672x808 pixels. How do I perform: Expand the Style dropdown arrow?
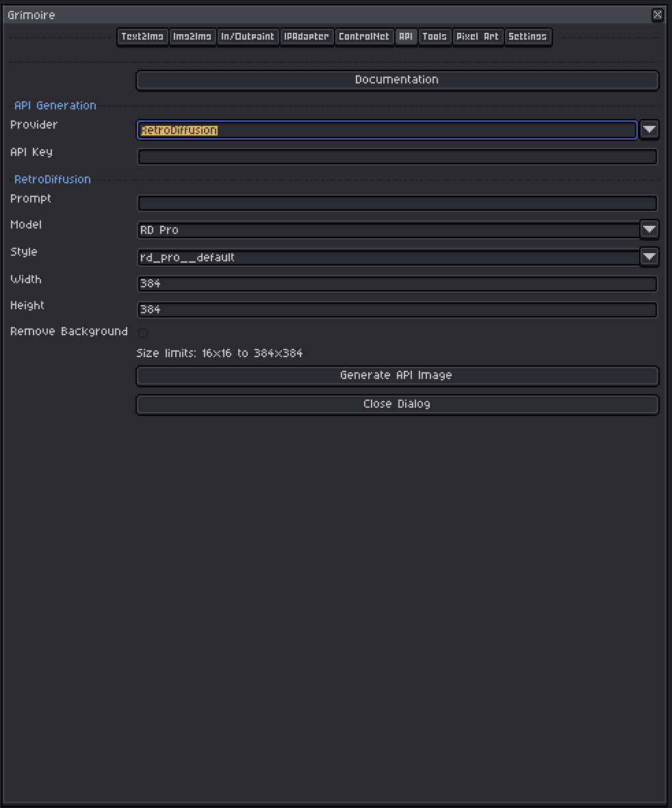649,257
